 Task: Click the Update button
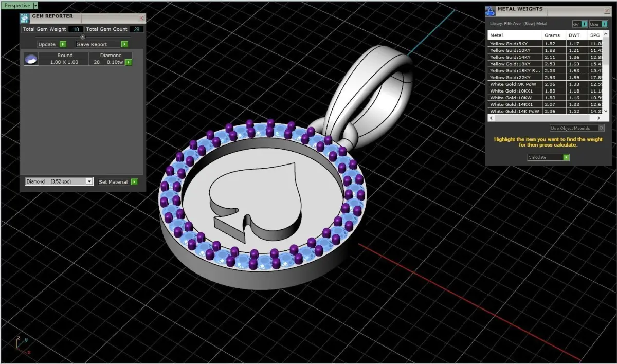47,44
